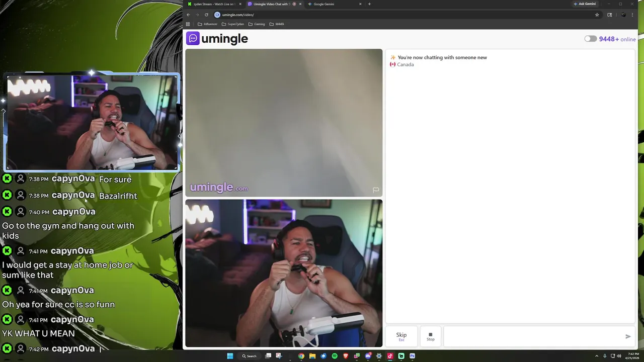The image size is (644, 362).
Task: Open TikTok app in the taskbar
Action: point(390,356)
